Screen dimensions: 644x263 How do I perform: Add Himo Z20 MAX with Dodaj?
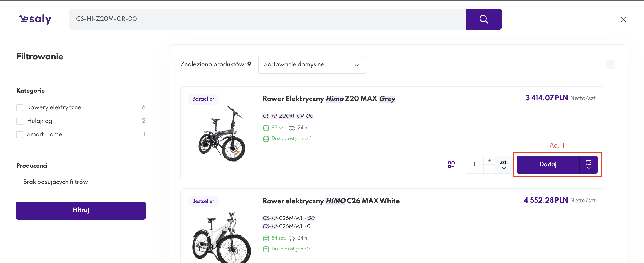click(x=548, y=164)
